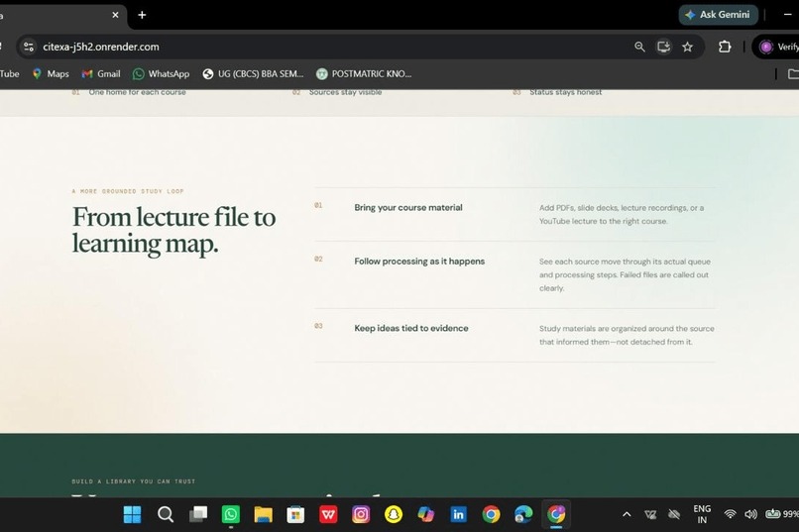
Task: Open WPS Office from the taskbar
Action: coord(328,515)
